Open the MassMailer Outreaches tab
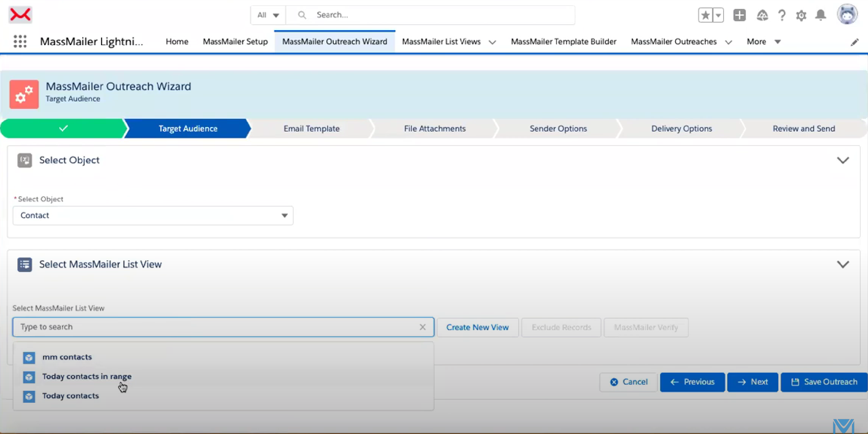Viewport: 868px width, 434px height. pos(674,42)
